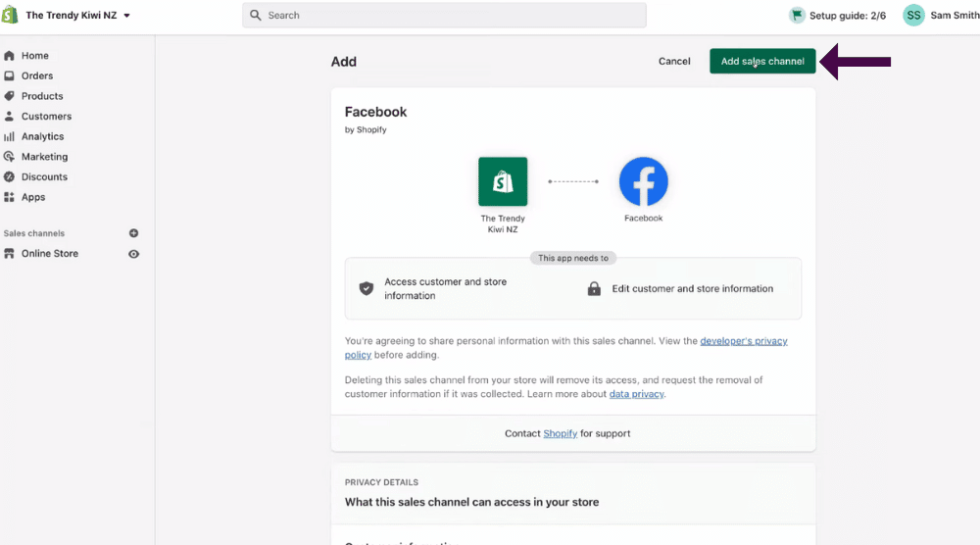This screenshot has height=545, width=980.
Task: Click the search magnifier icon
Action: (255, 15)
